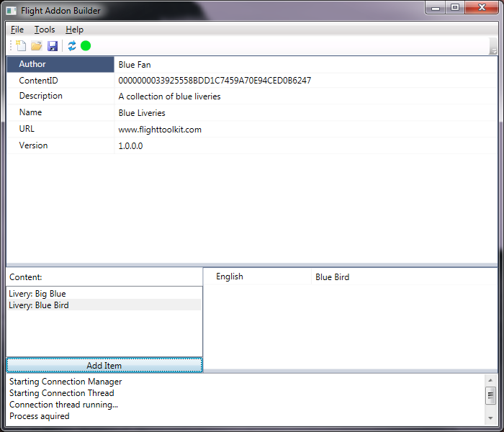Screen dimensions: 504x432
Task: Open the toolbar overflow arrow
Action: coord(493,46)
